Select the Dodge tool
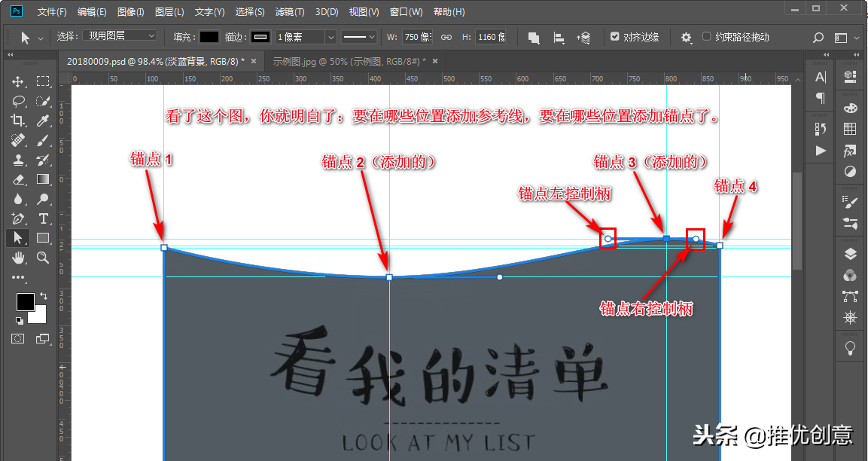 pos(43,199)
